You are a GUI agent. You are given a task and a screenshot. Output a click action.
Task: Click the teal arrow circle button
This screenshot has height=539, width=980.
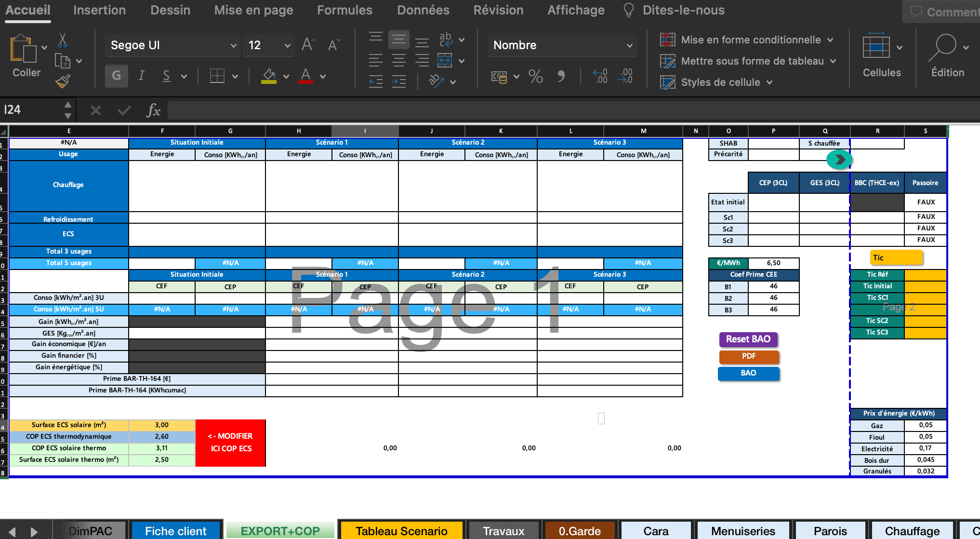[x=839, y=160]
